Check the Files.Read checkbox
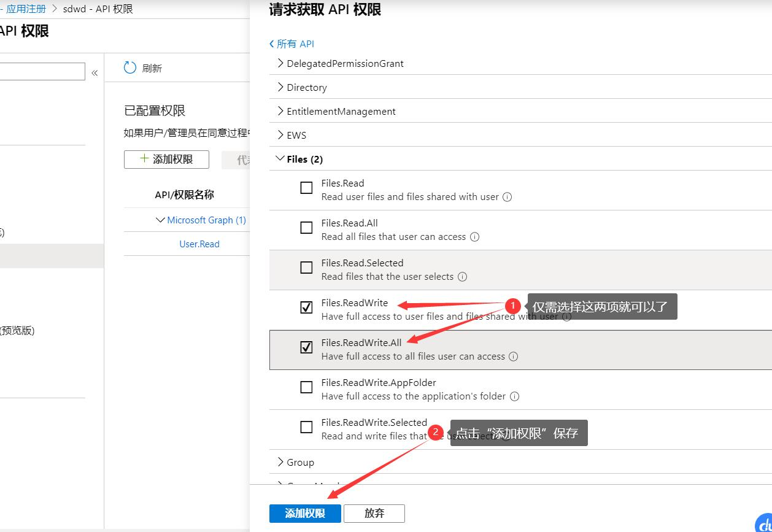This screenshot has height=532, width=772. click(306, 188)
